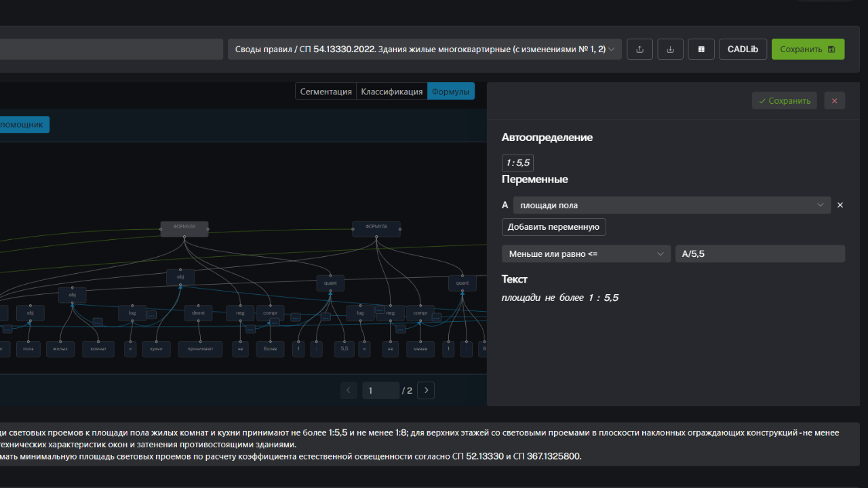Remove variable A with the X icon
The height and width of the screenshot is (488, 868).
(840, 205)
